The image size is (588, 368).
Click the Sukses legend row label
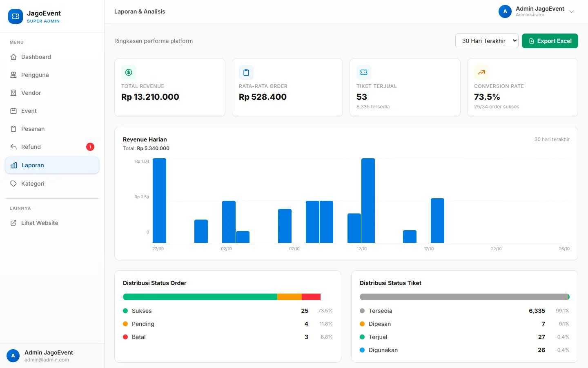[142, 311]
